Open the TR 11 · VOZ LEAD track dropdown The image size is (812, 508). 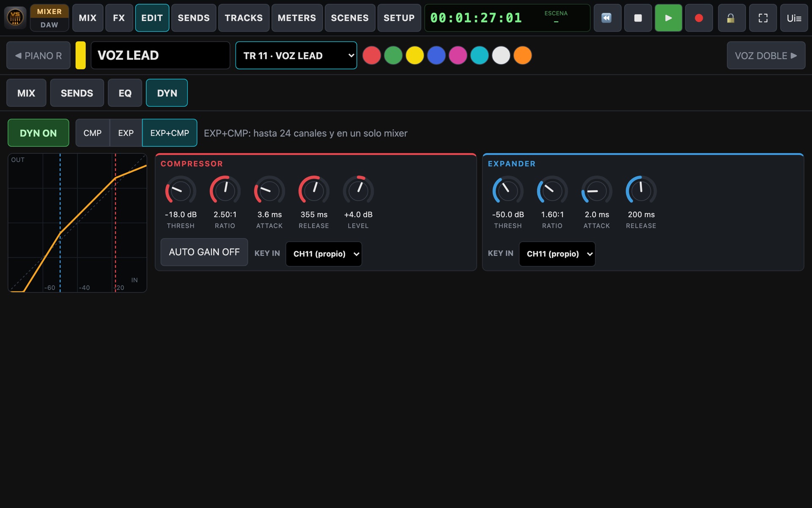(296, 55)
